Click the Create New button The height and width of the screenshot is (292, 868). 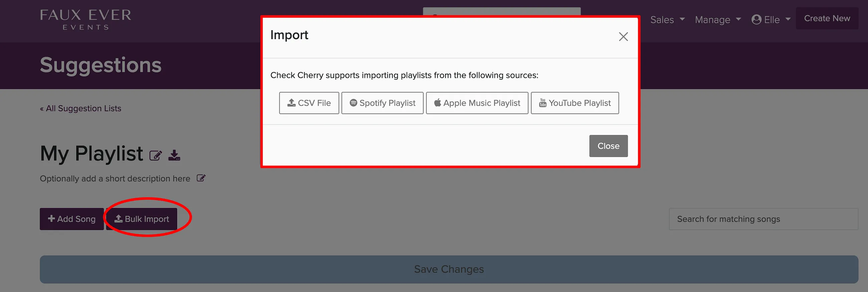[827, 18]
